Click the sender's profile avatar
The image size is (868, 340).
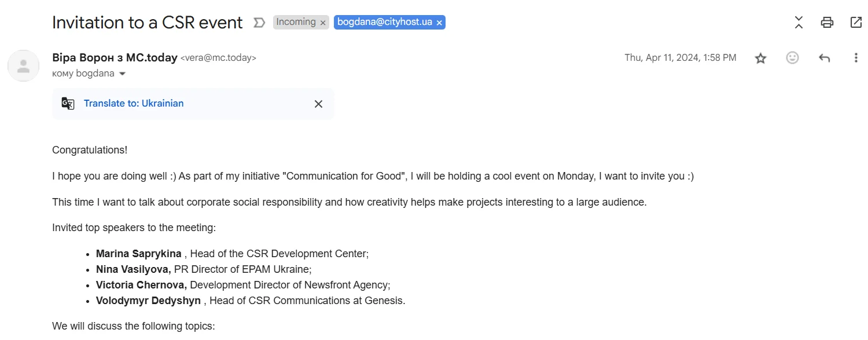tap(23, 65)
